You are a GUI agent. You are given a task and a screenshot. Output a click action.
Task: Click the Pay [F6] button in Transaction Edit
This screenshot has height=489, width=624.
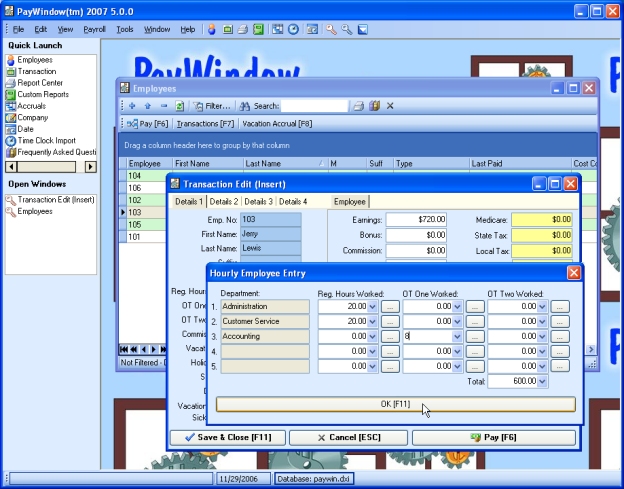click(x=494, y=438)
